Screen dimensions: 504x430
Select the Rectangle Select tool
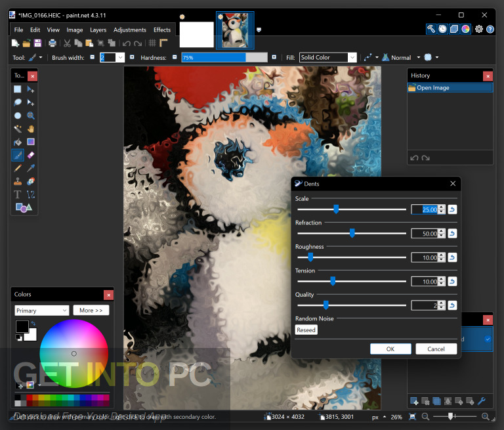pyautogui.click(x=17, y=89)
